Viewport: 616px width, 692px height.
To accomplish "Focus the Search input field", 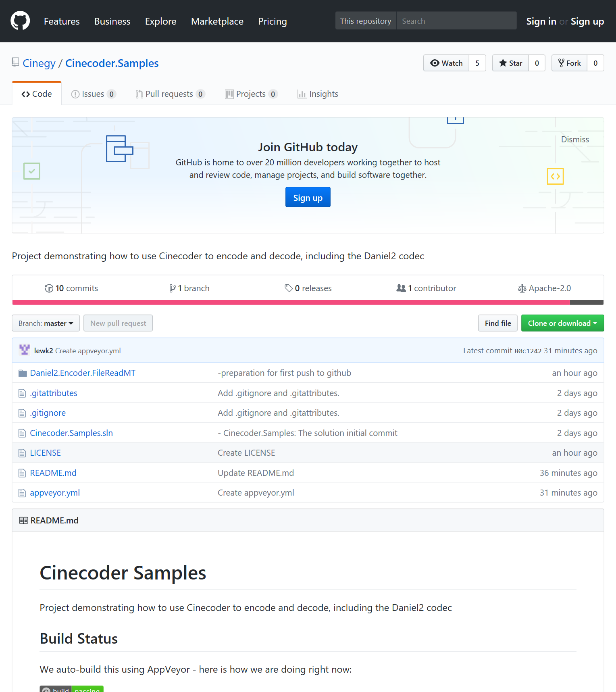I will tap(456, 21).
